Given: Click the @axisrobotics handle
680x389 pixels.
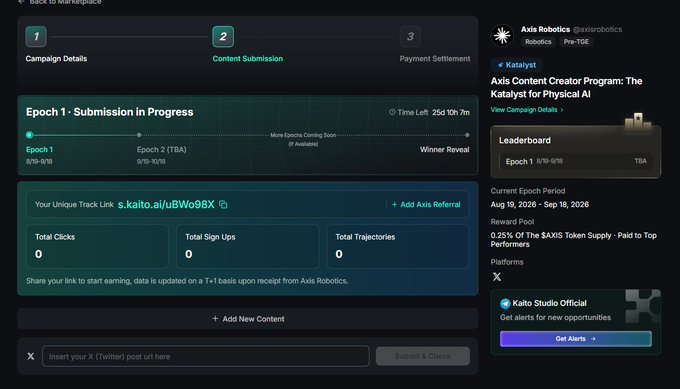Looking at the screenshot, I should pos(597,29).
